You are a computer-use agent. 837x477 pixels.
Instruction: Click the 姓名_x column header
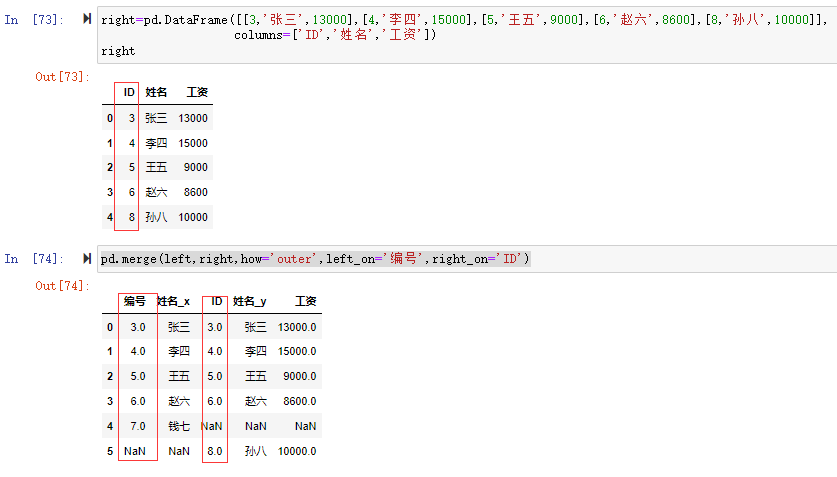tap(174, 301)
